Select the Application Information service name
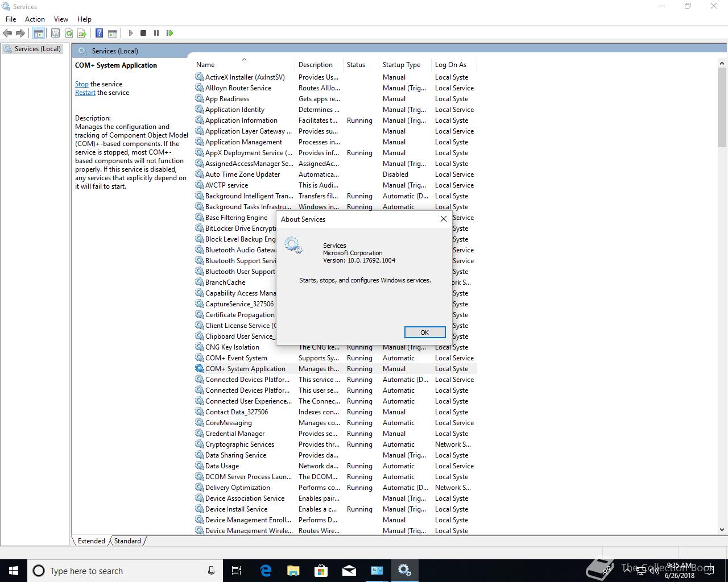Viewport: 728px width, 582px height. [x=241, y=120]
